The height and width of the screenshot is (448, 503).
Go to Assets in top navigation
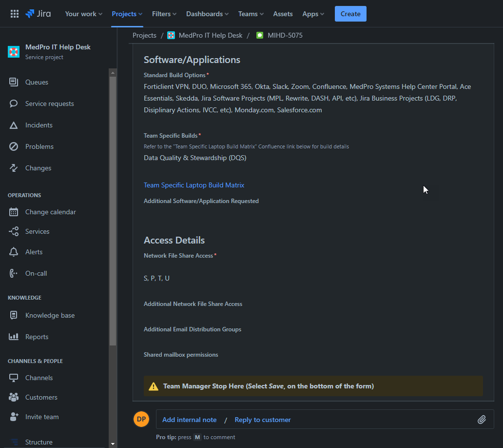[x=283, y=14]
